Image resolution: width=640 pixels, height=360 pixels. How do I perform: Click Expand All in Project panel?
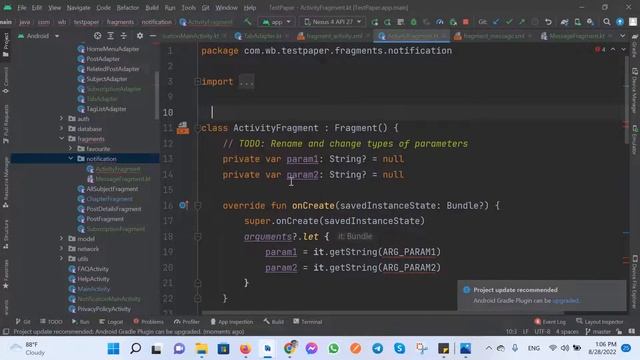point(111,36)
